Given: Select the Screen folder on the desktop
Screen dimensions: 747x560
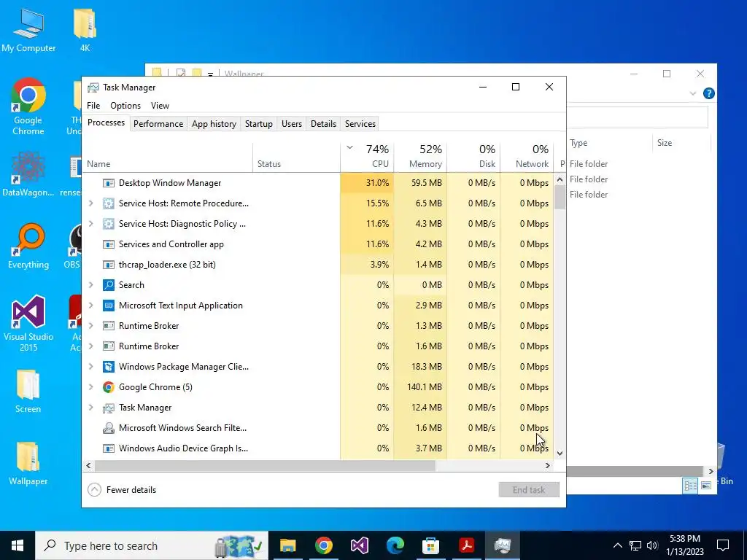Looking at the screenshot, I should click(28, 392).
